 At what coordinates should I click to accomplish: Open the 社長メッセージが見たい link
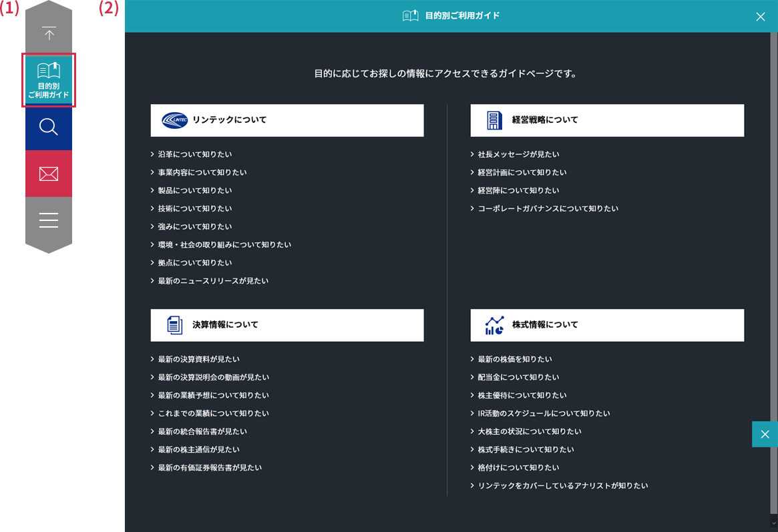tap(516, 154)
